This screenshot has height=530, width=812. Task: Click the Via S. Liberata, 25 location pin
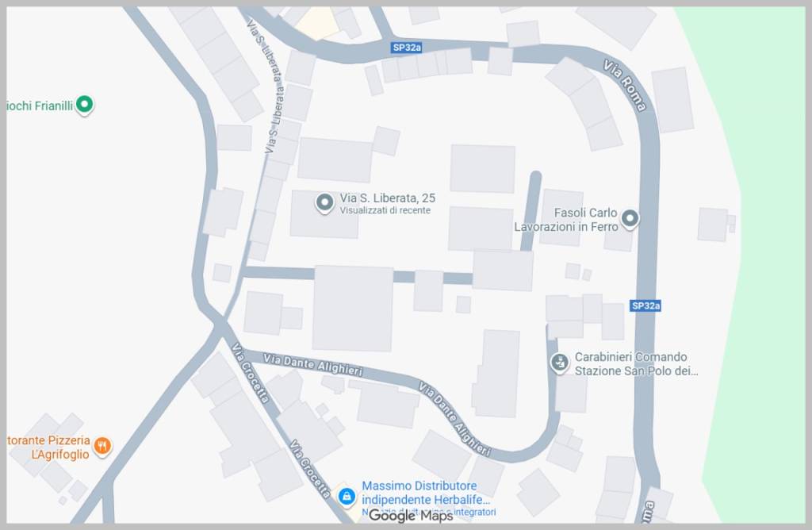click(x=324, y=203)
